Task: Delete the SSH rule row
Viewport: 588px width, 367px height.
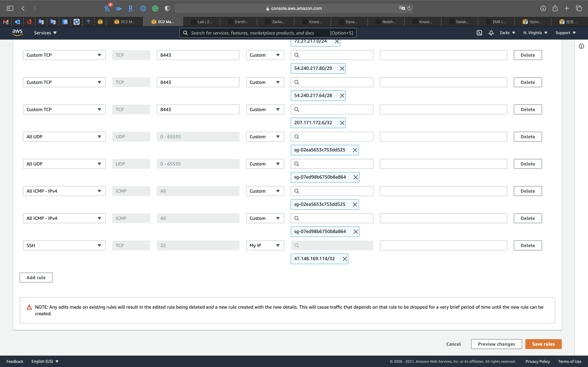Action: click(x=527, y=245)
